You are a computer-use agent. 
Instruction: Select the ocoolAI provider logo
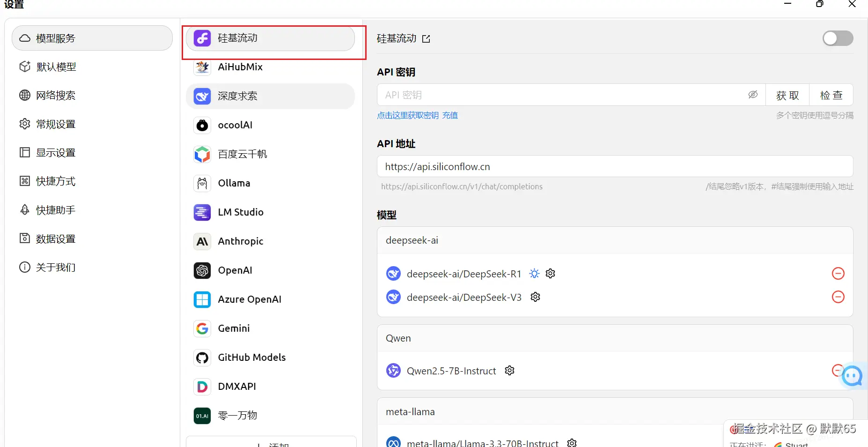click(202, 125)
